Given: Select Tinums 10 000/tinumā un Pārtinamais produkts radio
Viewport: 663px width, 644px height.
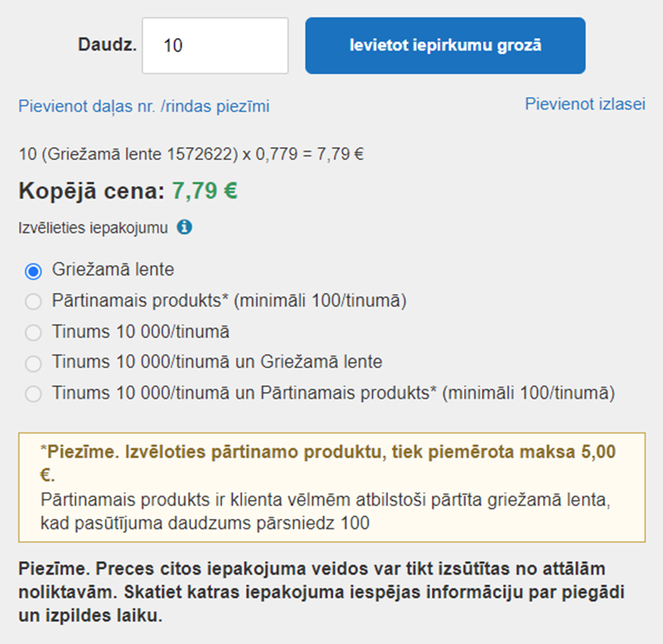Looking at the screenshot, I should [x=33, y=394].
